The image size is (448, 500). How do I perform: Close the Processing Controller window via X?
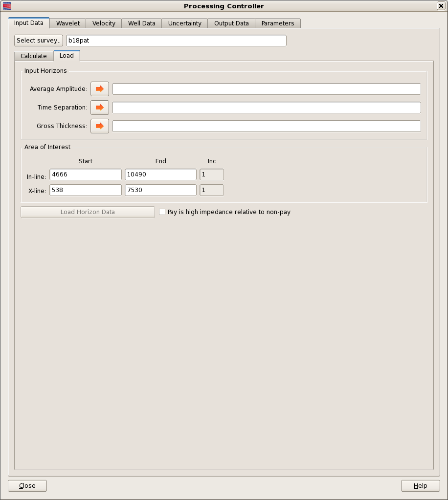click(x=440, y=6)
